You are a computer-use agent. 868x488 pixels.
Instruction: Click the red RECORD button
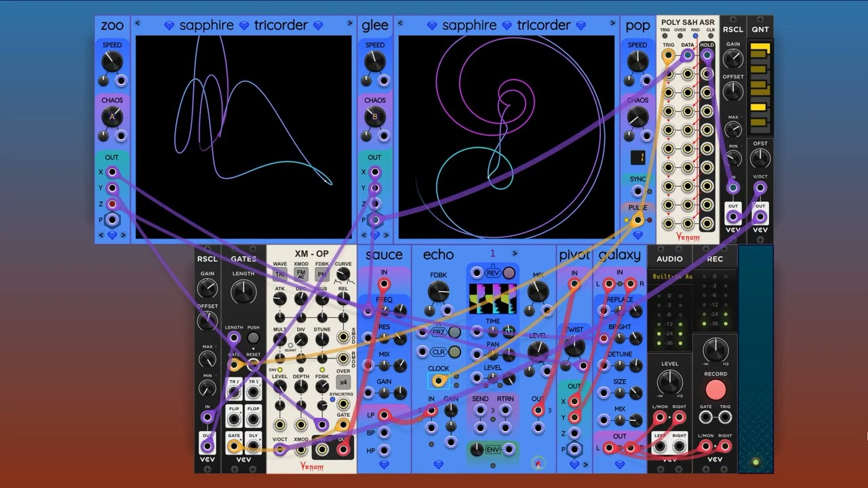[715, 390]
